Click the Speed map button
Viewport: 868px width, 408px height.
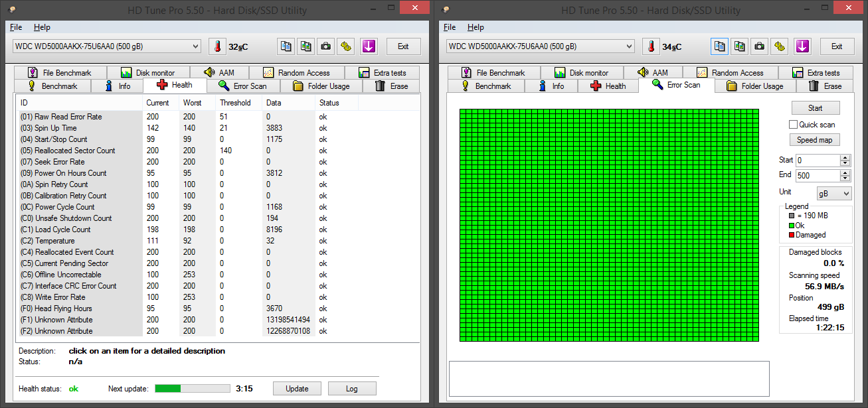coord(814,140)
